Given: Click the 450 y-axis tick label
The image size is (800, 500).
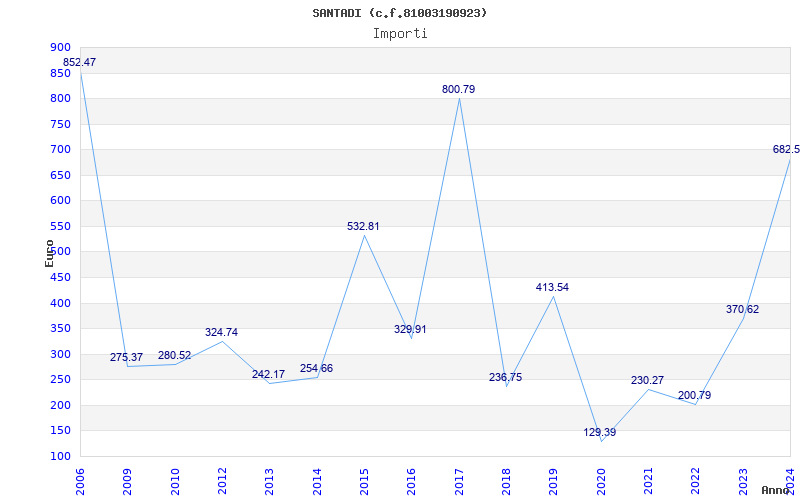Looking at the screenshot, I should point(60,278).
